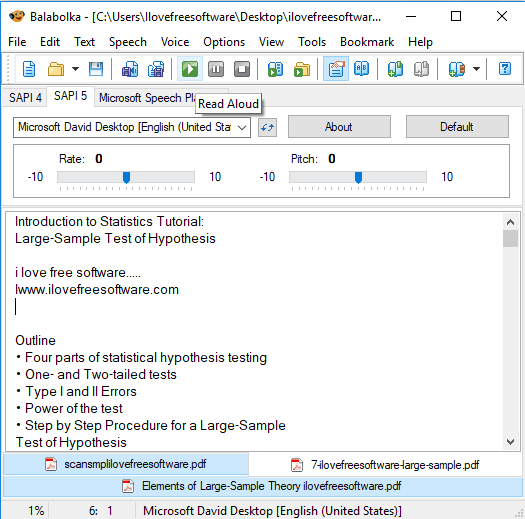Open the AB dictionary book icon

coord(362,69)
